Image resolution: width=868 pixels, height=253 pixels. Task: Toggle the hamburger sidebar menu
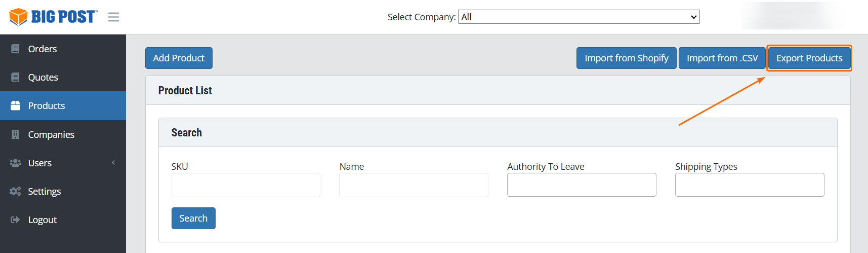coord(113,17)
